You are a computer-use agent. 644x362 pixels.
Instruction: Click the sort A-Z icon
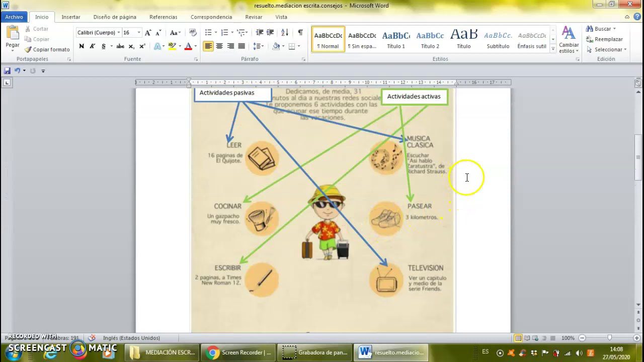pyautogui.click(x=285, y=33)
